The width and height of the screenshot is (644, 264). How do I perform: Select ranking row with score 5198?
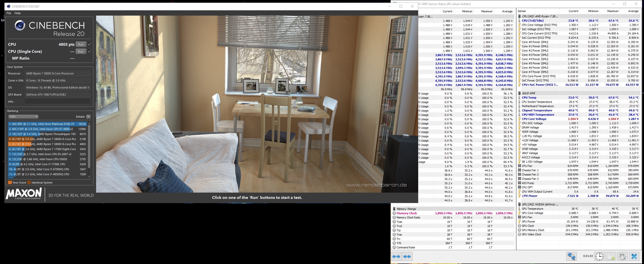[47, 139]
